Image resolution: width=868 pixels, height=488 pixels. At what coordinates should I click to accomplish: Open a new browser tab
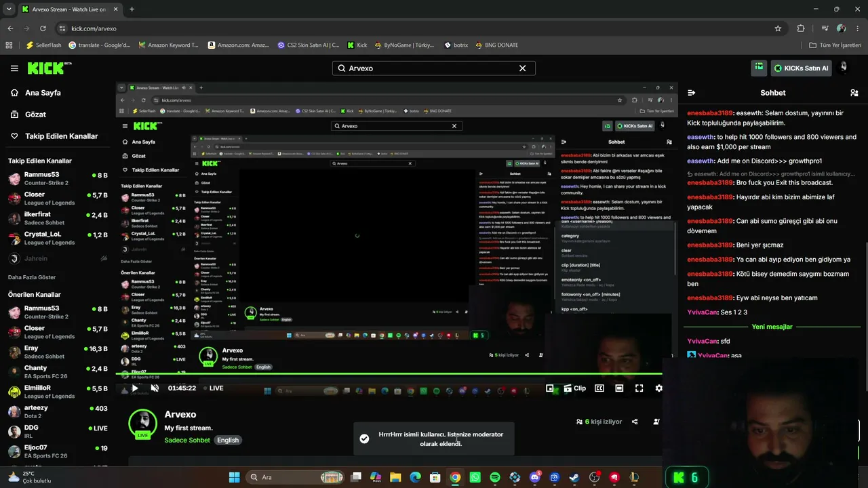[x=132, y=9]
